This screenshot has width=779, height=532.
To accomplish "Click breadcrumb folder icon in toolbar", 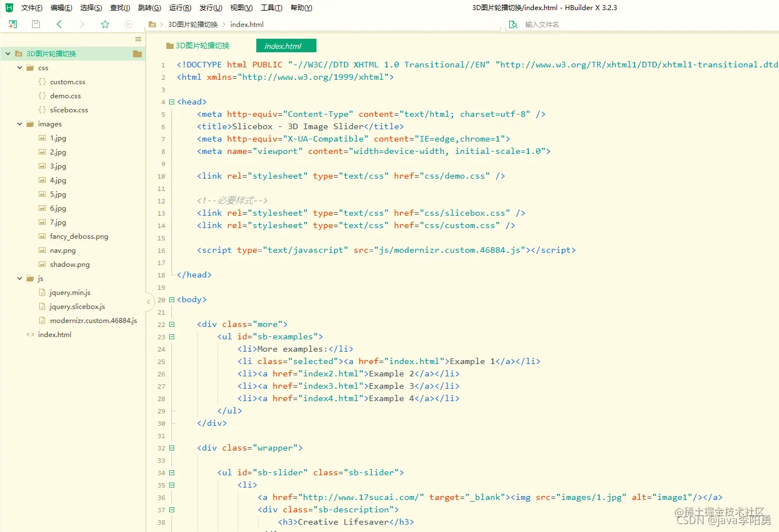I will [x=152, y=24].
